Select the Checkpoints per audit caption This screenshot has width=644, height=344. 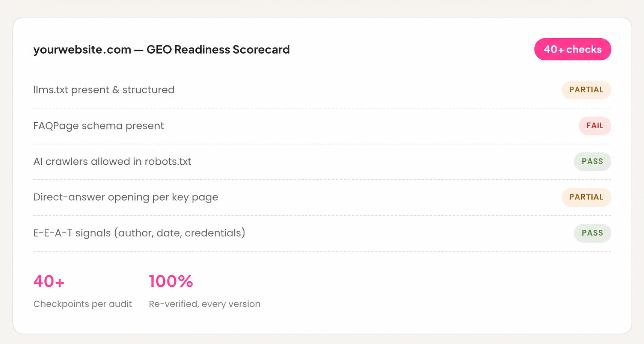point(83,304)
